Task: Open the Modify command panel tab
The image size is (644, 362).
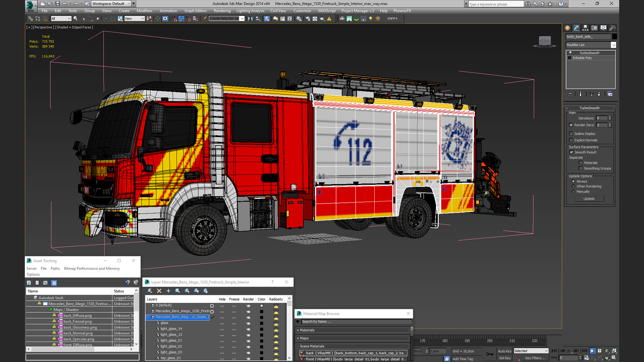Action: tap(576, 28)
